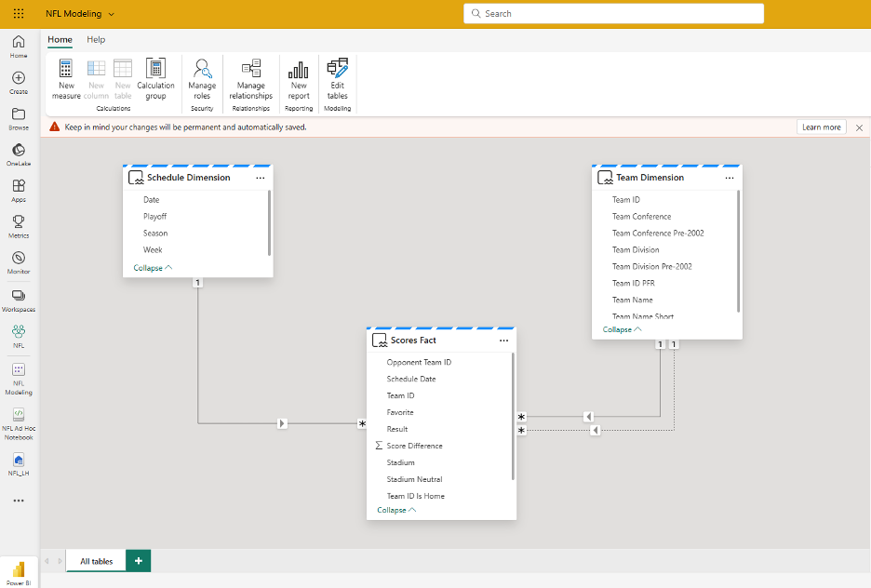The width and height of the screenshot is (871, 588).
Task: Click the Learn more button
Action: pos(821,127)
